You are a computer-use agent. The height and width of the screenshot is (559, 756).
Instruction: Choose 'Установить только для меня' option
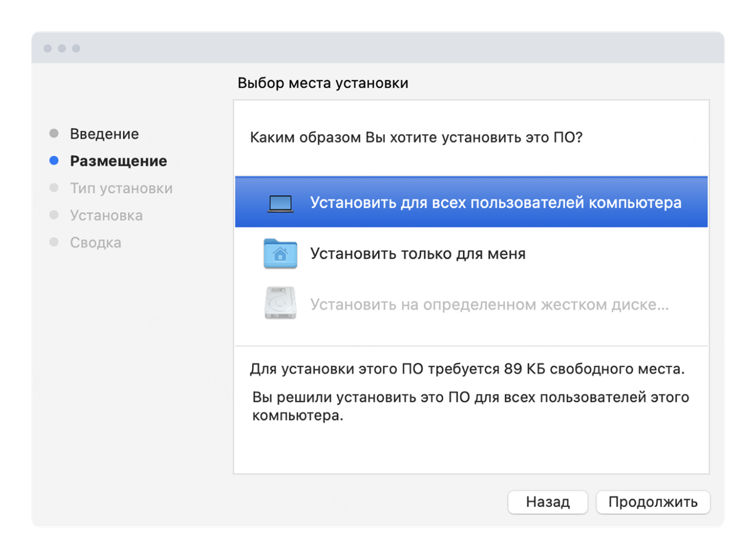pos(418,254)
